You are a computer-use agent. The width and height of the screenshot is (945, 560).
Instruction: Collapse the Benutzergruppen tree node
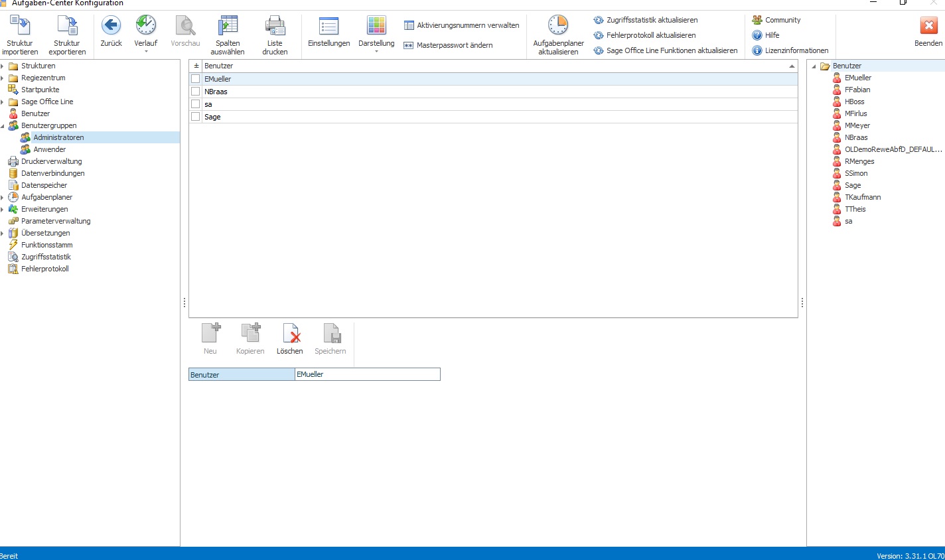(3, 125)
